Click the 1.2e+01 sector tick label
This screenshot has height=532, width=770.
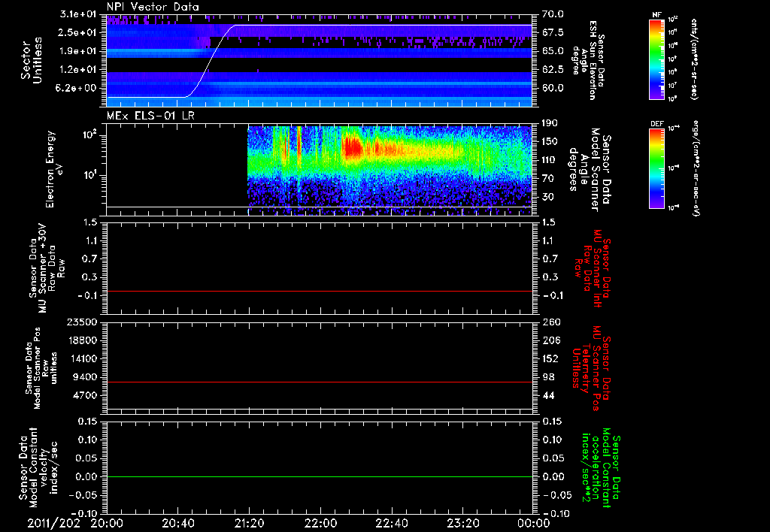pyautogui.click(x=77, y=70)
